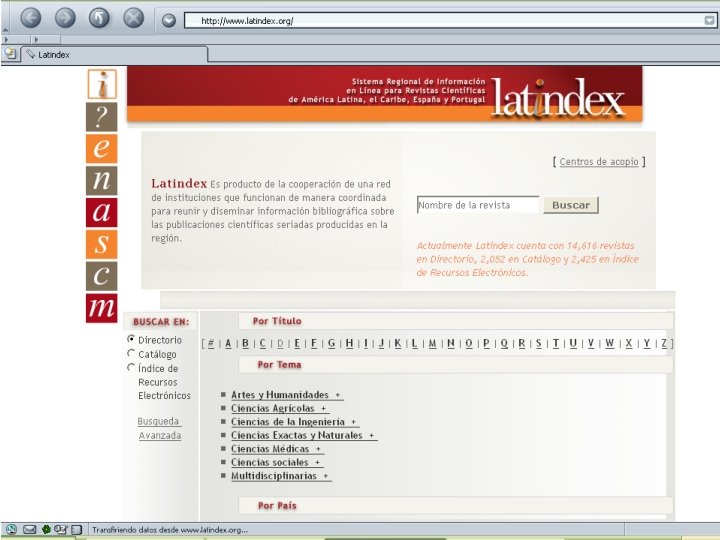The image size is (720, 540).
Task: Expand Ciencias Médicas topic
Action: (276, 449)
